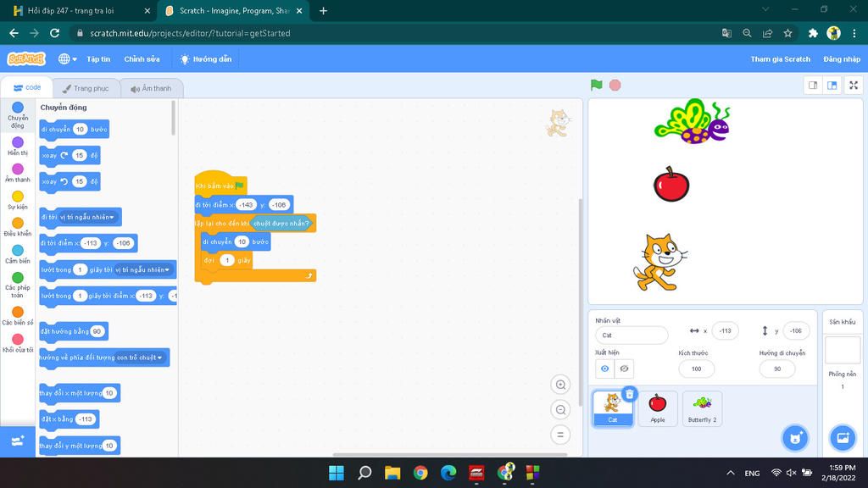Screen dimensions: 868x488
Task: Select Các biến số block category
Action: [x=18, y=316]
